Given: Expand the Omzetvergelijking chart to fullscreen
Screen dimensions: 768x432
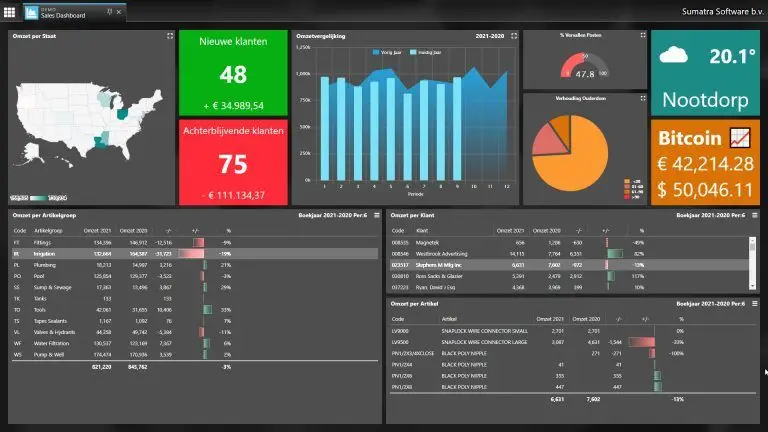Looking at the screenshot, I should (x=514, y=36).
